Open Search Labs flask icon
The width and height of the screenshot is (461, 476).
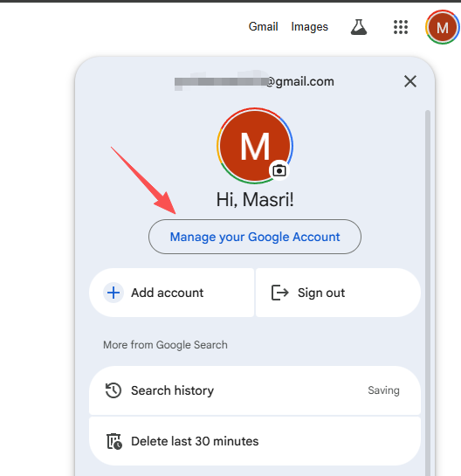coord(359,27)
